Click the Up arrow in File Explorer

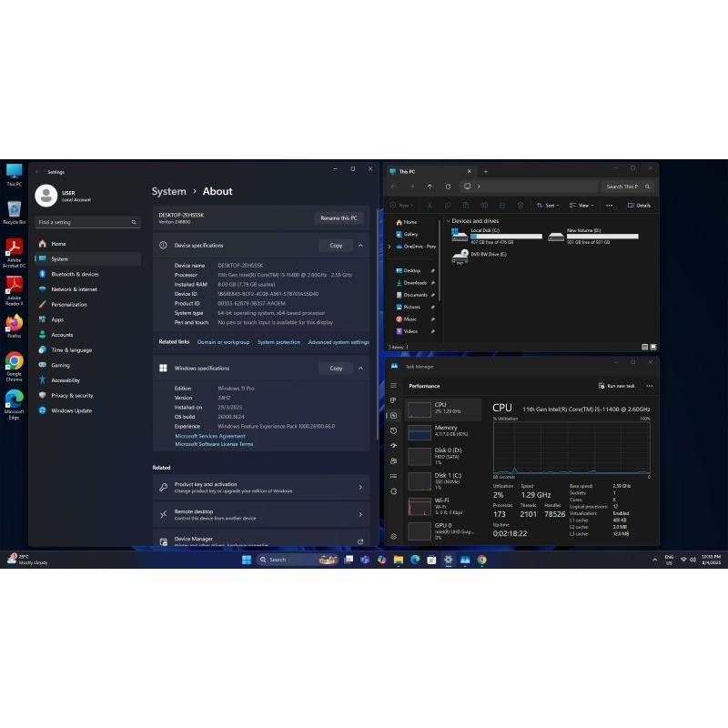430,187
